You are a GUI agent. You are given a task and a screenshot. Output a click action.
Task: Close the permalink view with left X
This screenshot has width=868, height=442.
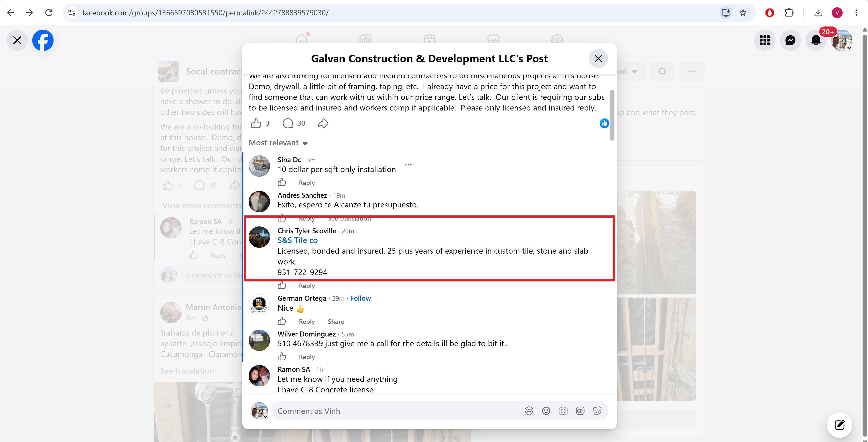[17, 40]
